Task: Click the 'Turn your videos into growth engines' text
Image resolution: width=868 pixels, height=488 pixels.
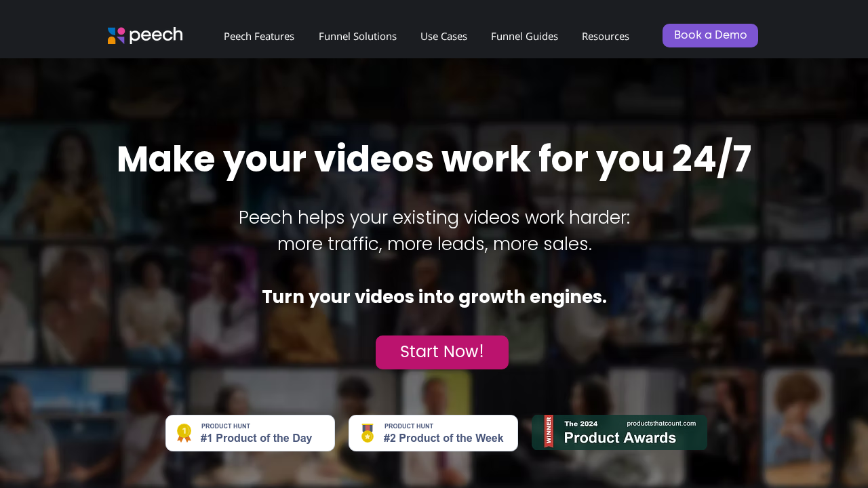Action: coord(434,297)
